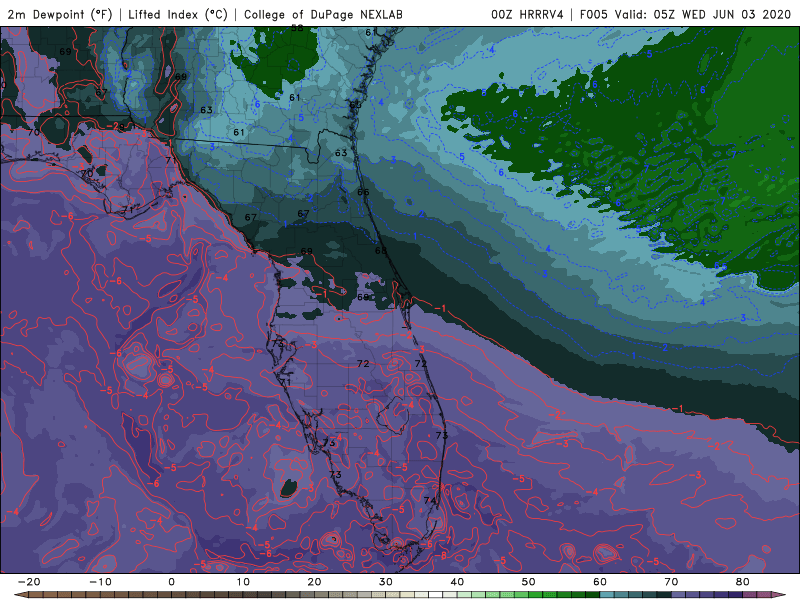
Task: Click the 'Lifted Index (°C)' header label
Action: [178, 15]
